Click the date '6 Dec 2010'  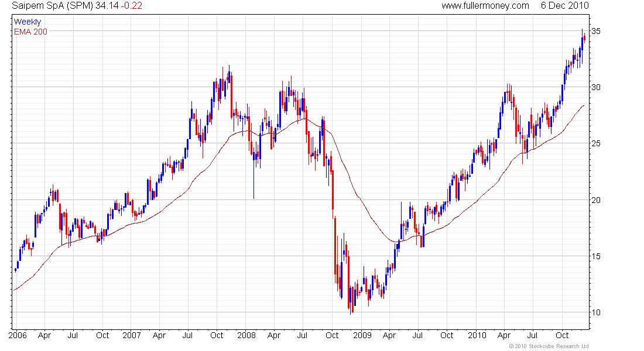click(565, 6)
